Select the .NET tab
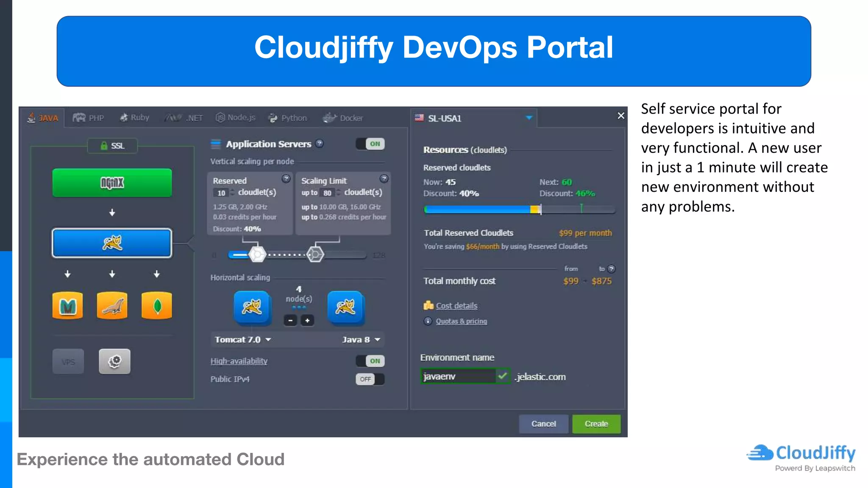The height and width of the screenshot is (488, 868). tap(184, 118)
